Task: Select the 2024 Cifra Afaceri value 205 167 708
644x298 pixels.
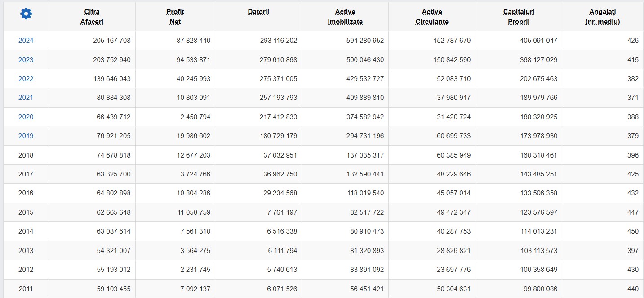Action: click(112, 41)
